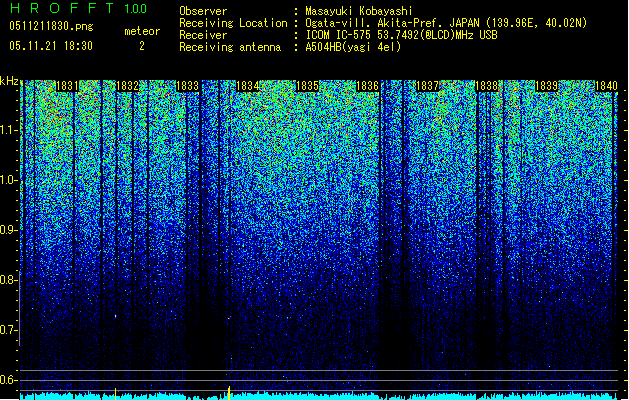Click the 'Receiving Location' label
This screenshot has height=400, width=629.
coord(233,23)
